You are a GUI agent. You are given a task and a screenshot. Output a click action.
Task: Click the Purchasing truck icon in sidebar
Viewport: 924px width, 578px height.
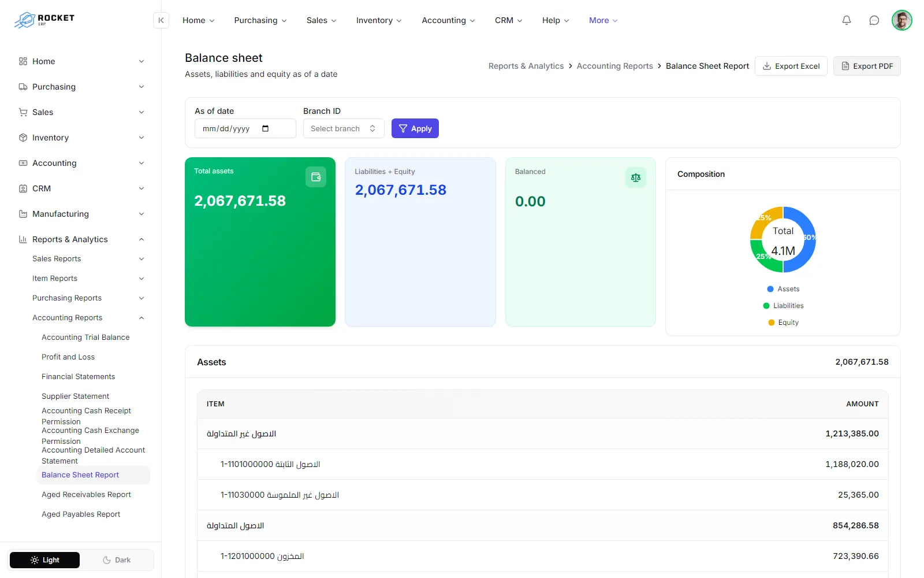click(23, 87)
